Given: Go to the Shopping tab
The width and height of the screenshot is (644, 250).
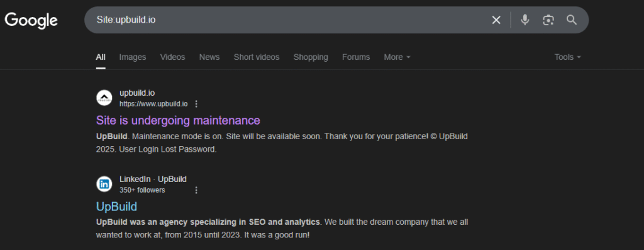Looking at the screenshot, I should tap(311, 57).
